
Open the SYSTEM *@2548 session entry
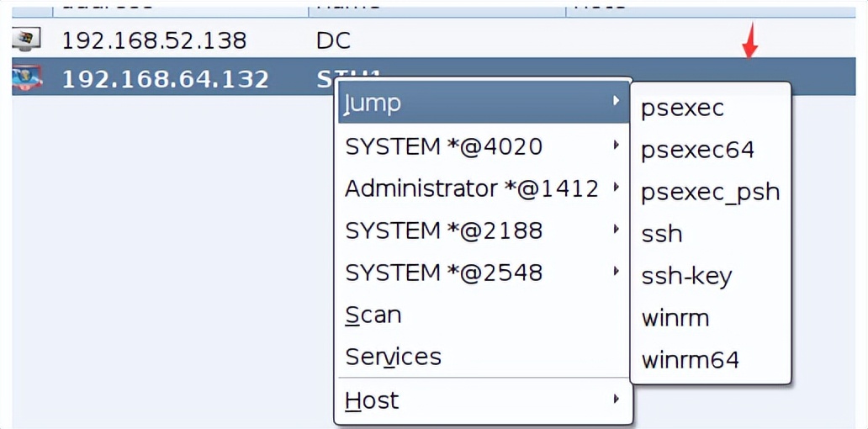(484, 273)
